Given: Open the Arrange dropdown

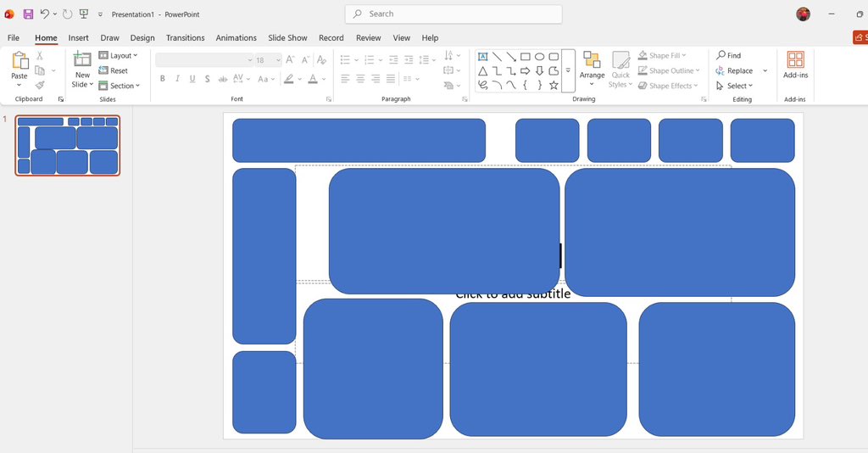Looking at the screenshot, I should (x=592, y=70).
